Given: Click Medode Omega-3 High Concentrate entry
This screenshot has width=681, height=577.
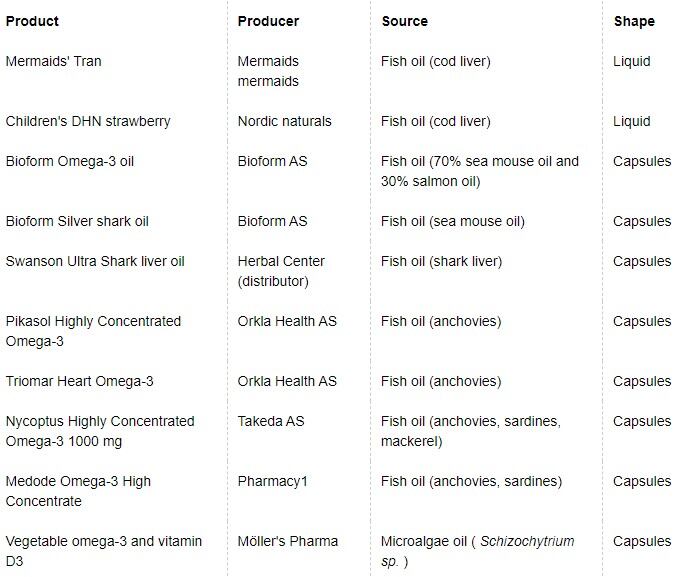Looking at the screenshot, I should pos(78,491).
